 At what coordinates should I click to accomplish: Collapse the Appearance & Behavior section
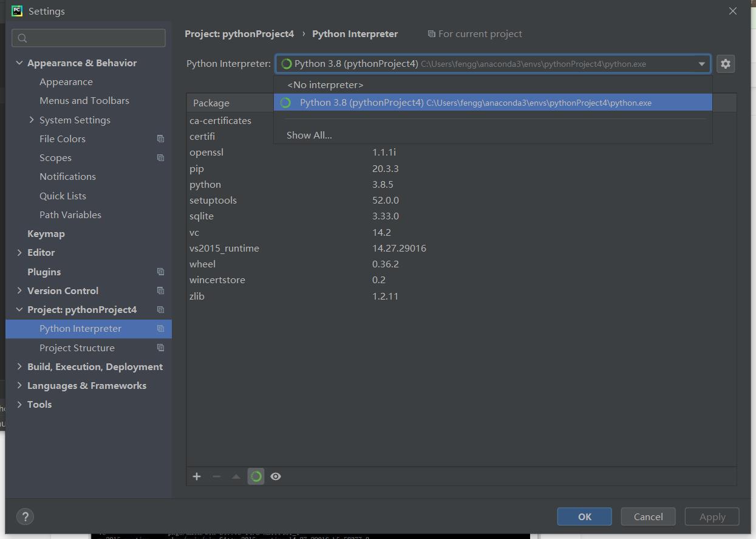tap(19, 63)
